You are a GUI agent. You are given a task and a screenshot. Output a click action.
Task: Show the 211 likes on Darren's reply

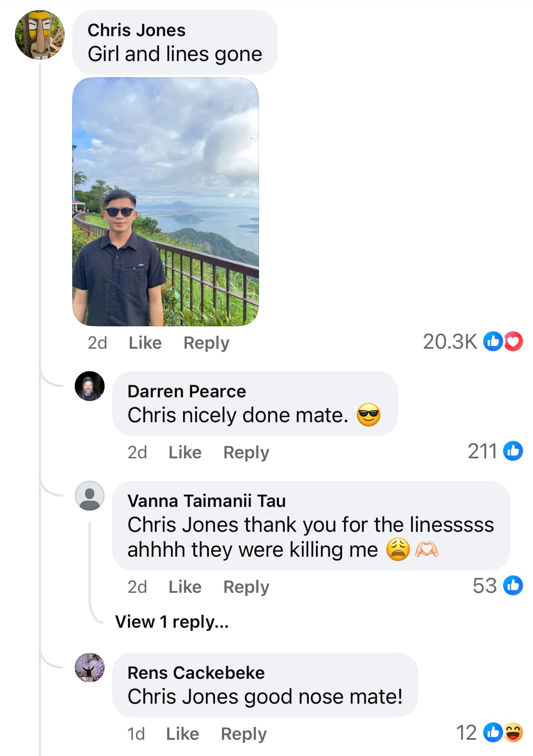(495, 451)
